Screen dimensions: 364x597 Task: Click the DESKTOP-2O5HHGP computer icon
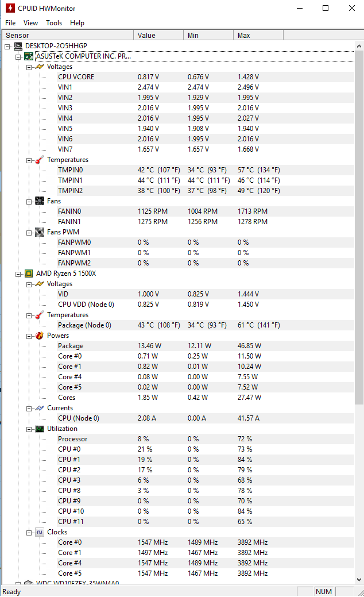[18, 46]
